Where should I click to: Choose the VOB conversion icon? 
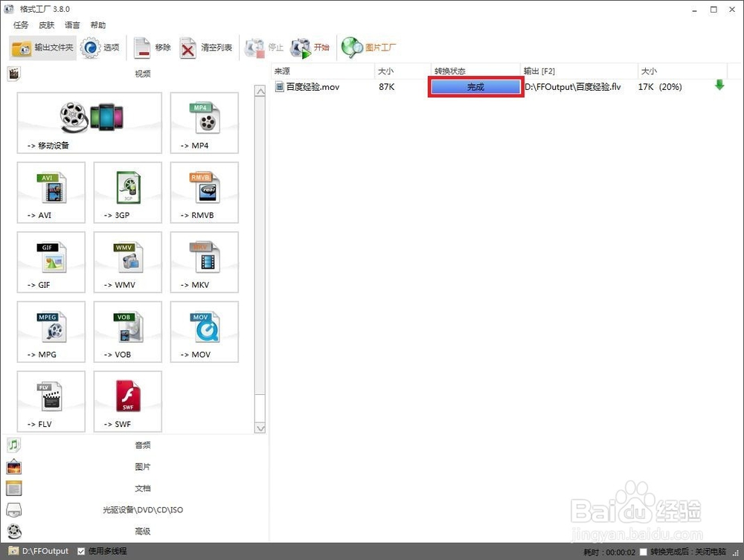click(x=128, y=332)
